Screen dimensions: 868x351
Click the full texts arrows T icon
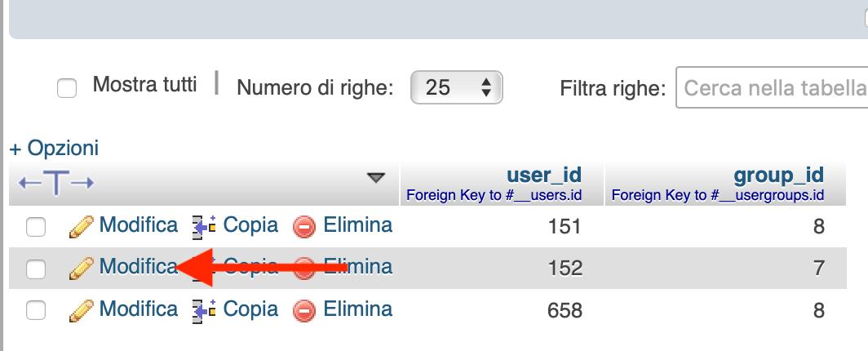[x=56, y=183]
